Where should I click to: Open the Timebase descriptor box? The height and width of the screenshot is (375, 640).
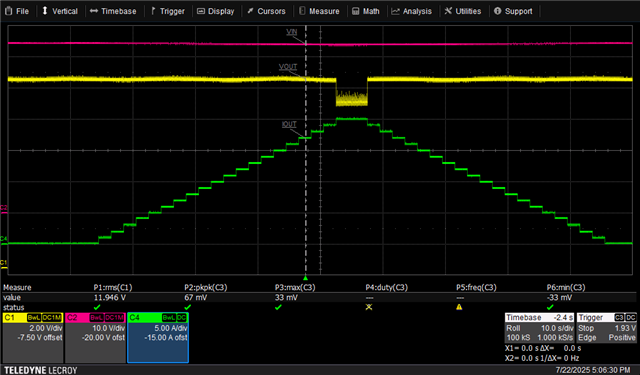(539, 328)
